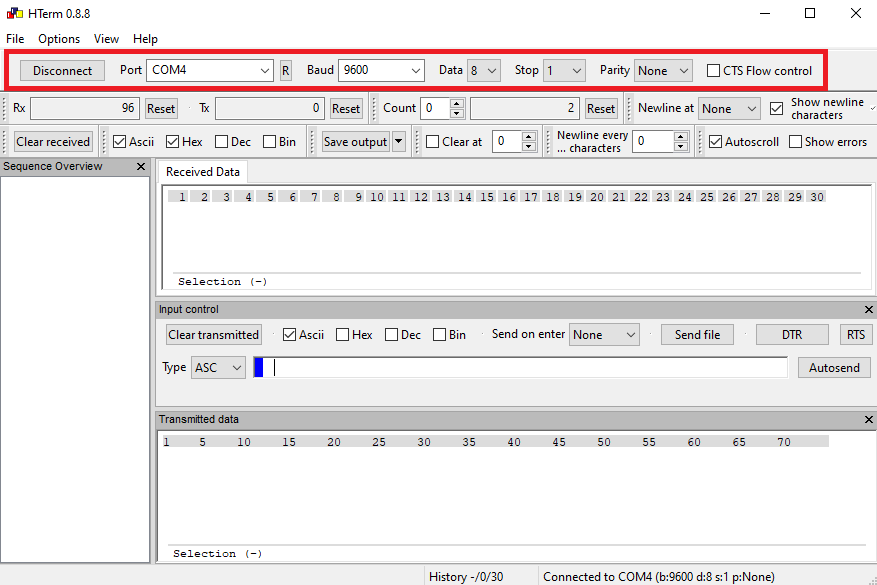Click the Save output dropdown arrow
The width and height of the screenshot is (877, 585).
(399, 142)
